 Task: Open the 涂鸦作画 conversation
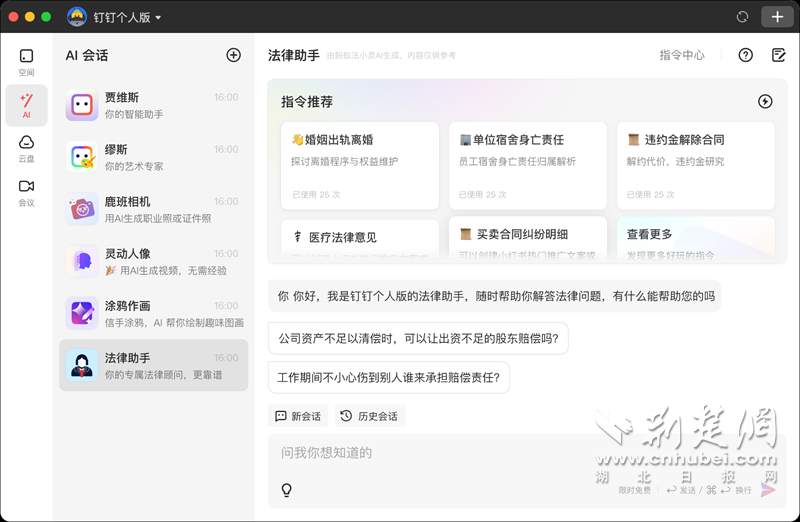[154, 313]
